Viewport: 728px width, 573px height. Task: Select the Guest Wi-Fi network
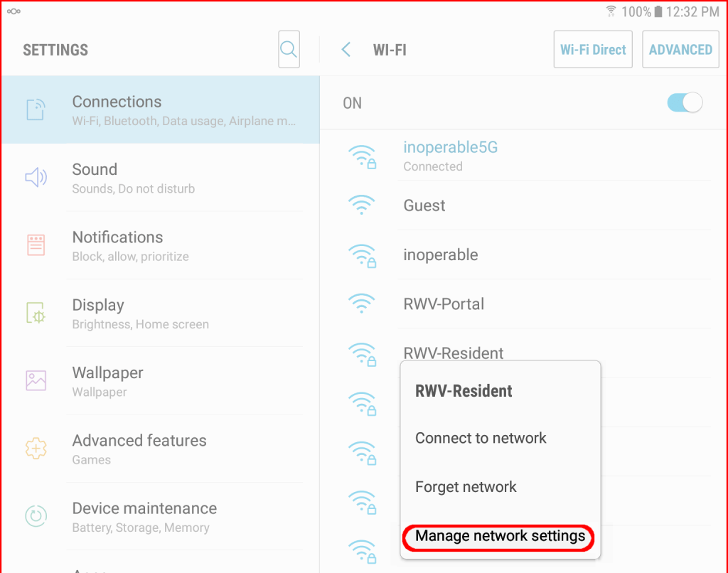[424, 205]
